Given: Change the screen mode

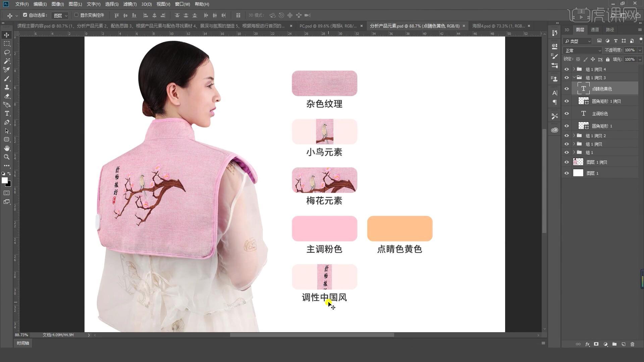Looking at the screenshot, I should point(7,202).
